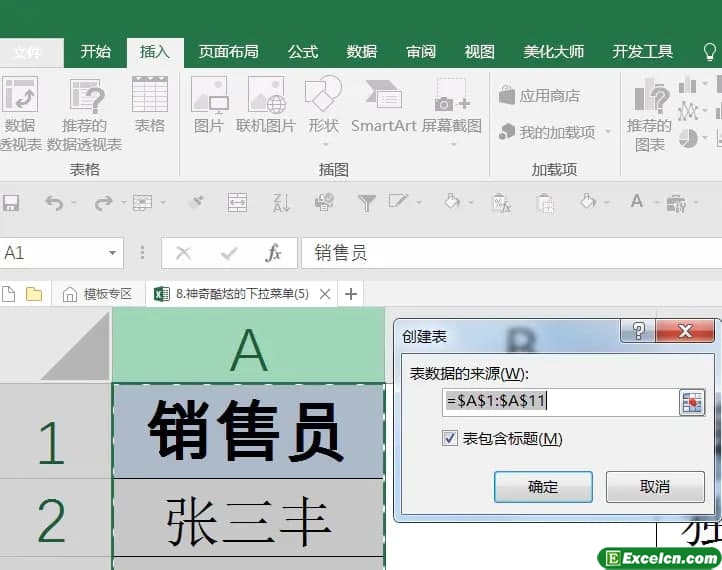Open the Name Box dropdown arrow
Viewport: 722px width, 570px height.
112,253
